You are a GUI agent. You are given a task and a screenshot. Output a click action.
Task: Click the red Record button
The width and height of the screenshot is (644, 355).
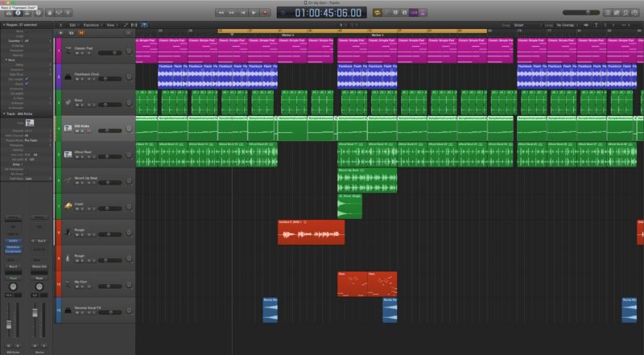[x=265, y=13]
